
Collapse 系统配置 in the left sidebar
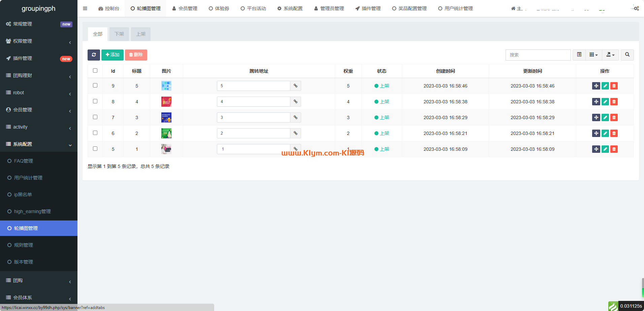point(39,144)
